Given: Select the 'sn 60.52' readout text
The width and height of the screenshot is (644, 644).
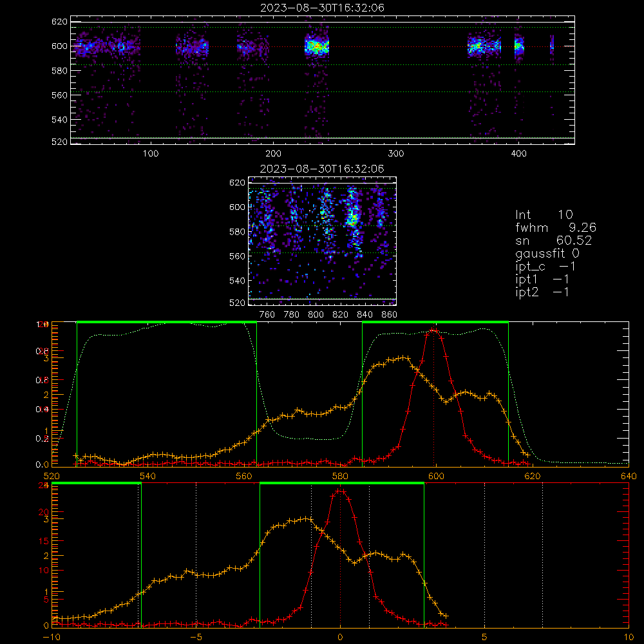Looking at the screenshot, I should [554, 240].
